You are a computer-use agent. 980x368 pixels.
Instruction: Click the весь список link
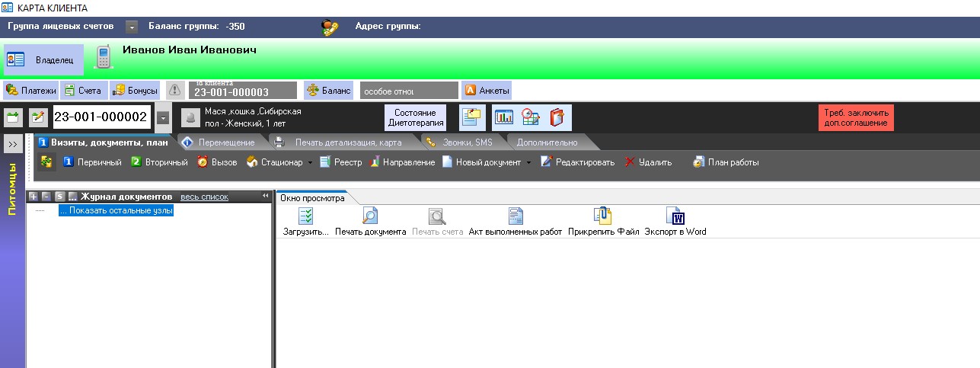tap(204, 197)
